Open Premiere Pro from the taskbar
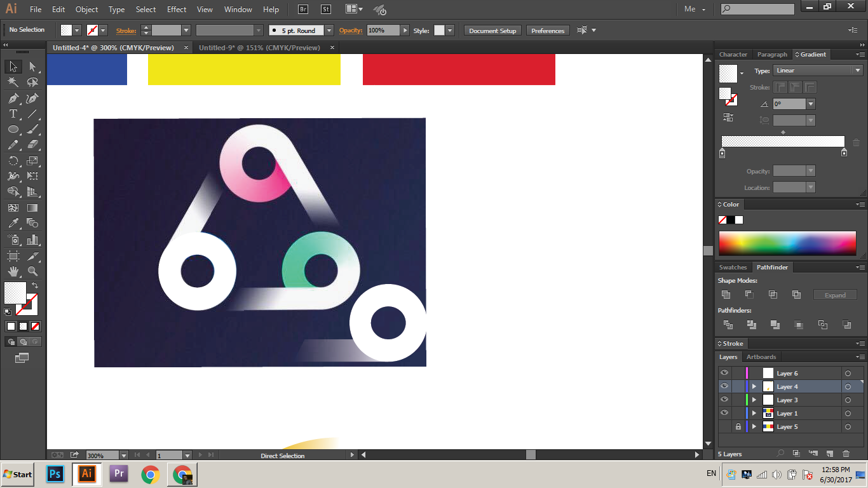This screenshot has width=868, height=488. 119,474
